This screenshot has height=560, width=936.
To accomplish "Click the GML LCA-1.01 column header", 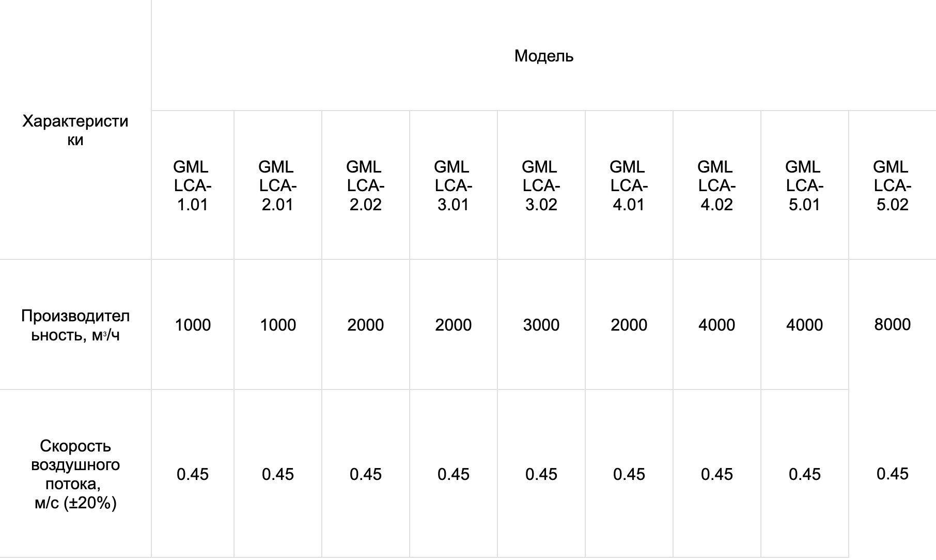I will tap(193, 185).
